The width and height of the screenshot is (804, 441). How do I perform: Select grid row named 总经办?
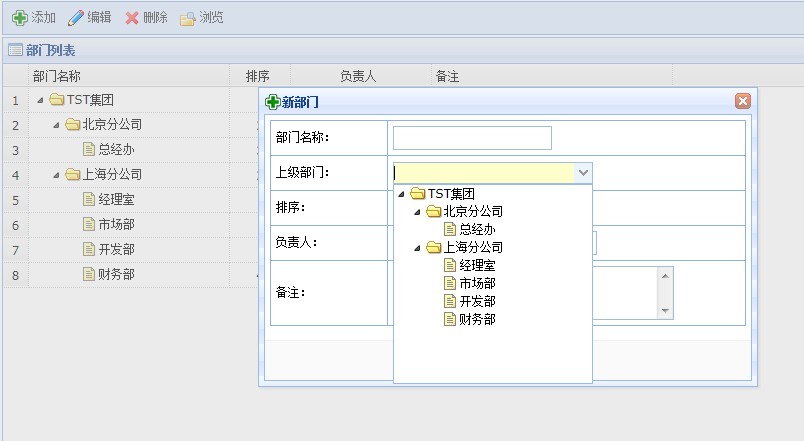(116, 149)
